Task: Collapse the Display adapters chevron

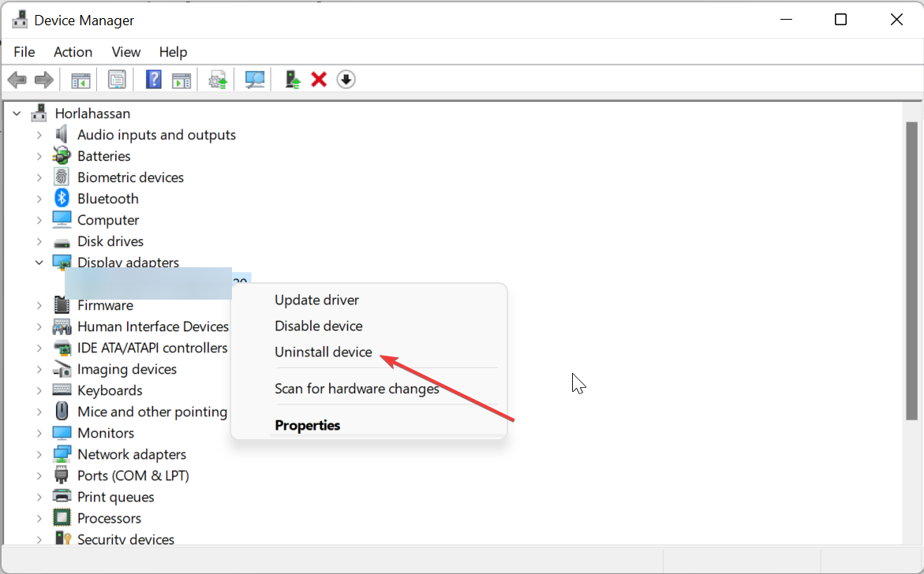Action: pos(39,263)
